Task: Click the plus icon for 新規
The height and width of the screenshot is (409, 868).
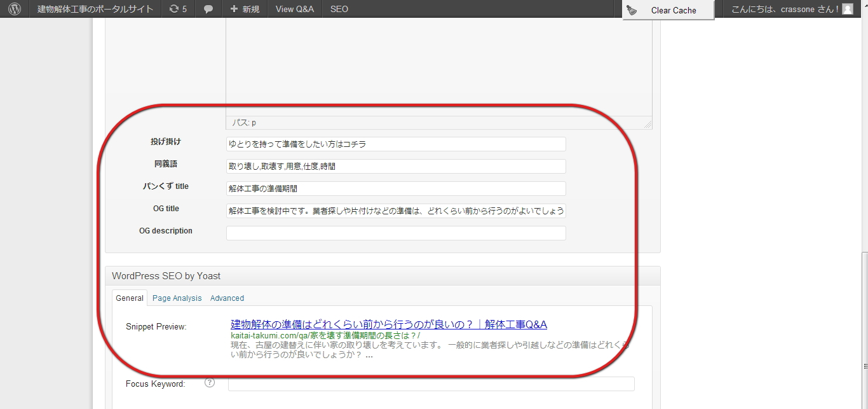Action: (234, 9)
